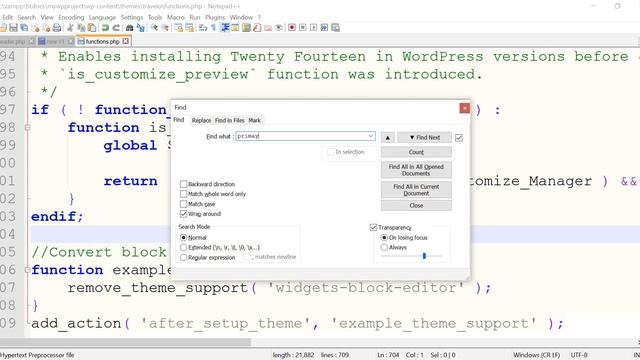Screen dimensions: 640x360
Task: Click the Paste clipboard toolbar icon
Action: click(x=92, y=28)
